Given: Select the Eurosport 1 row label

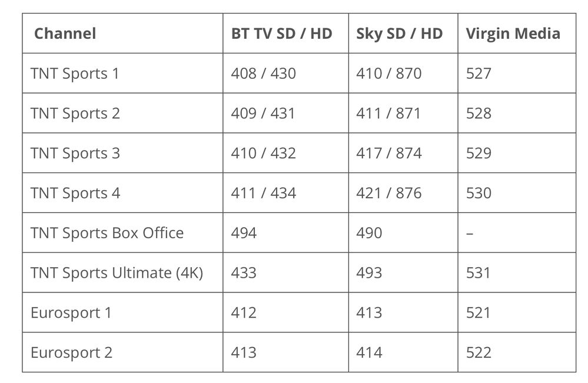Looking at the screenshot, I should point(71,312).
